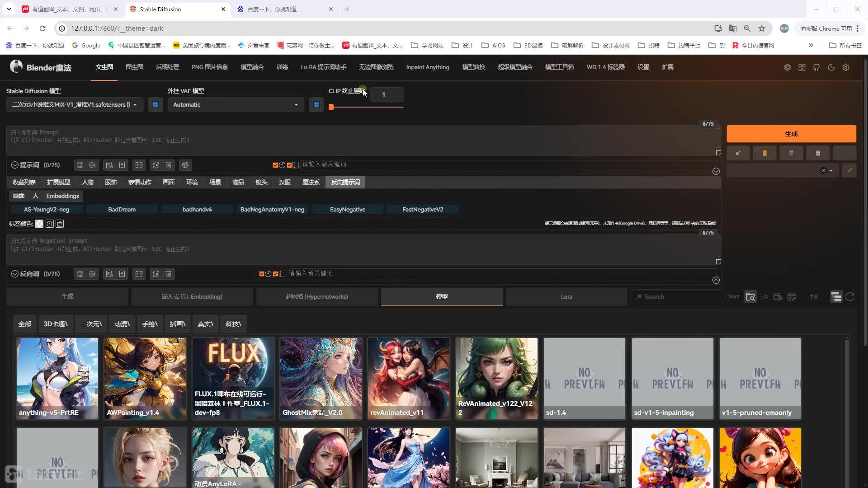Click the trash icon to clear the prompt

point(791,153)
